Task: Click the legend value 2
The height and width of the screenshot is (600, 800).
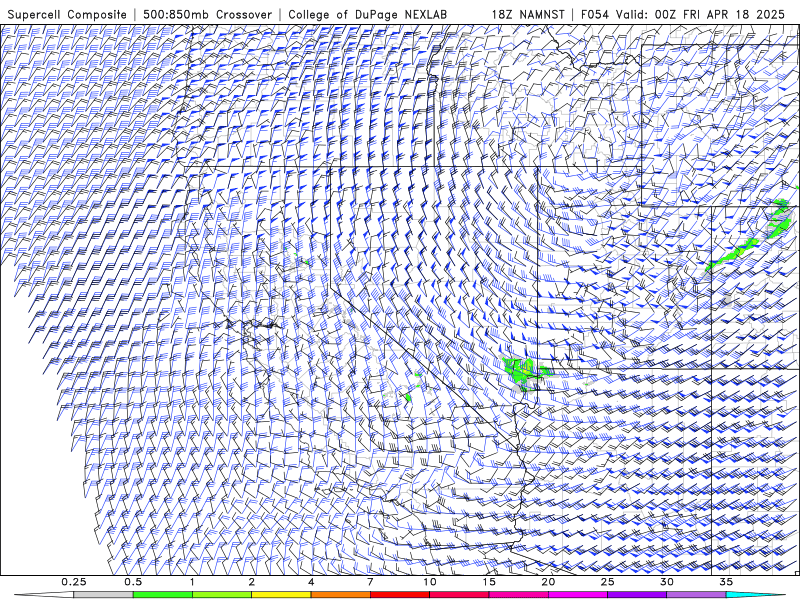Action: tap(252, 582)
